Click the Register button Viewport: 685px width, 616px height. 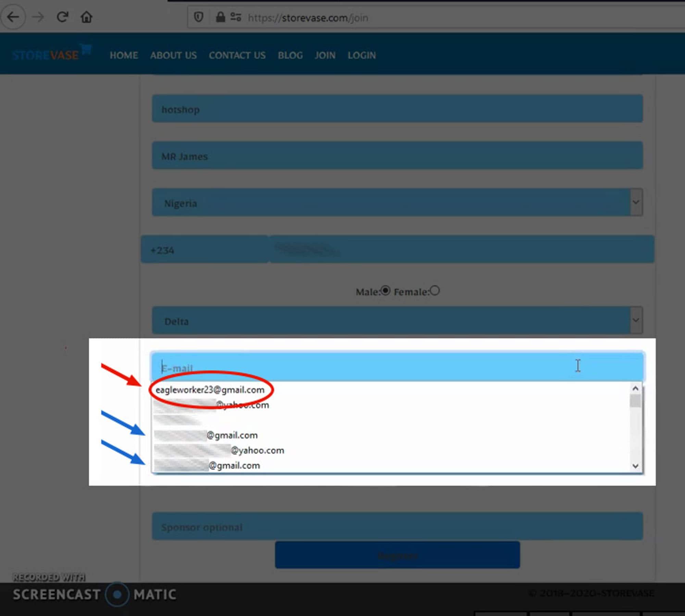(x=397, y=555)
